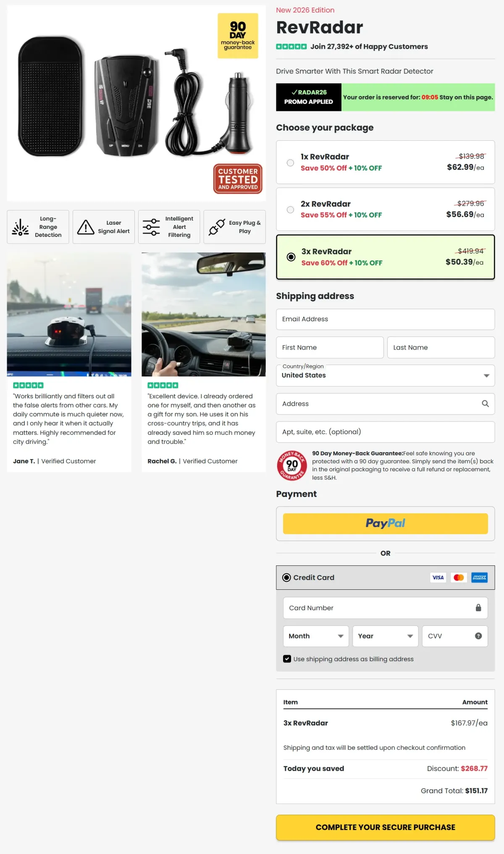
Task: Pay with the PayPal button
Action: (x=385, y=523)
